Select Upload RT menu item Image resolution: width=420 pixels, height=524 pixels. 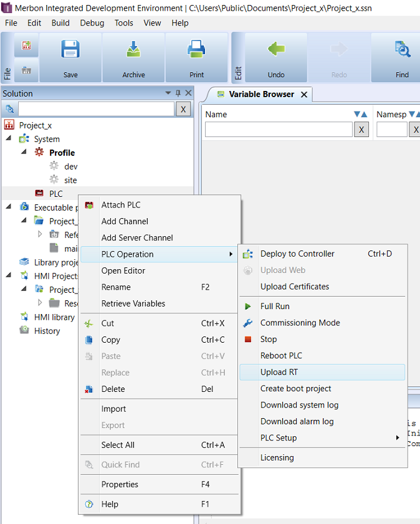click(x=322, y=372)
